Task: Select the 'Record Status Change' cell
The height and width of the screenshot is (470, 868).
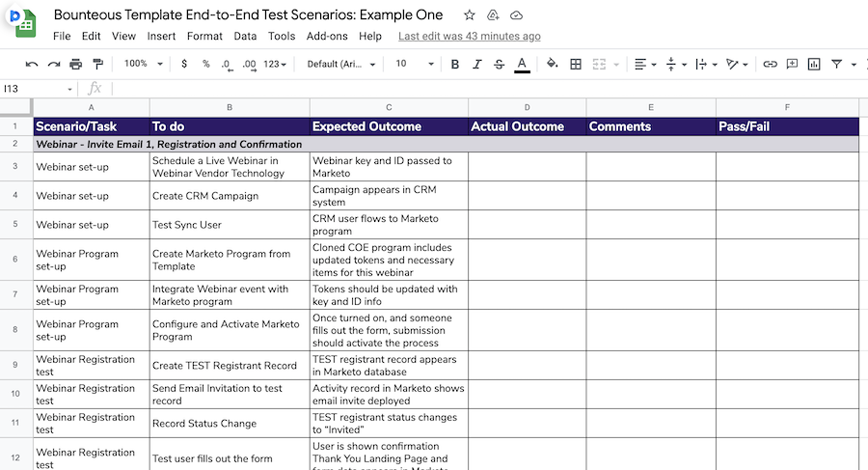Action: pos(230,424)
